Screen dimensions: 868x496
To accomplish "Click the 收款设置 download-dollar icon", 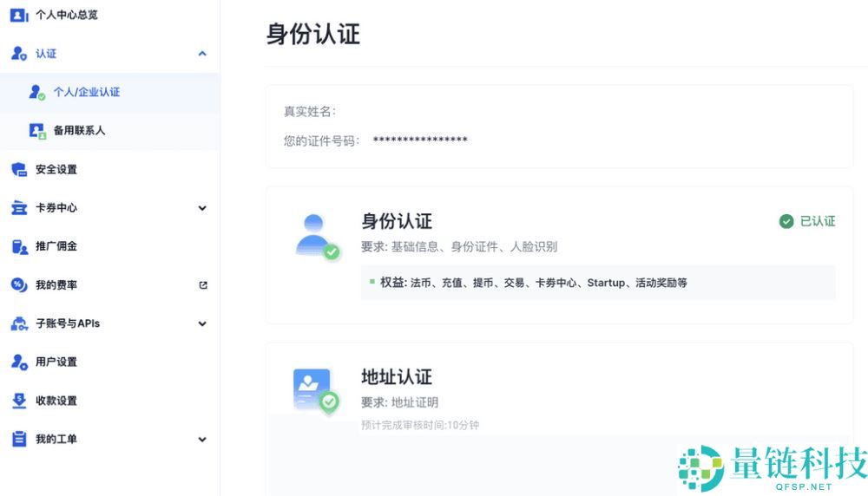I will (x=19, y=401).
